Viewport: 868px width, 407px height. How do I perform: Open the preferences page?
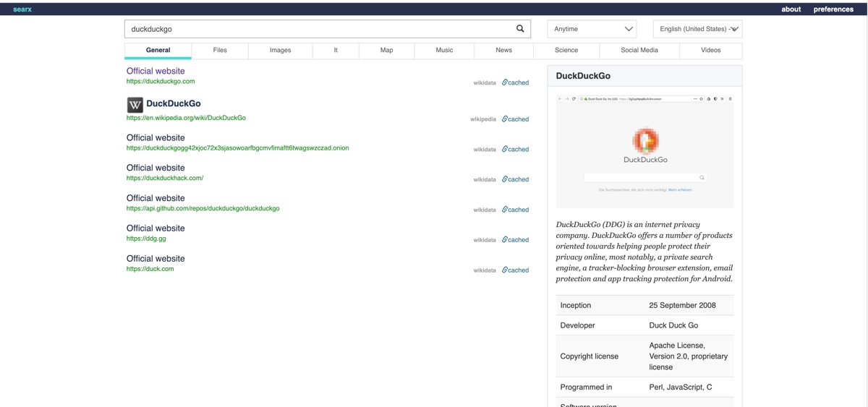point(833,9)
